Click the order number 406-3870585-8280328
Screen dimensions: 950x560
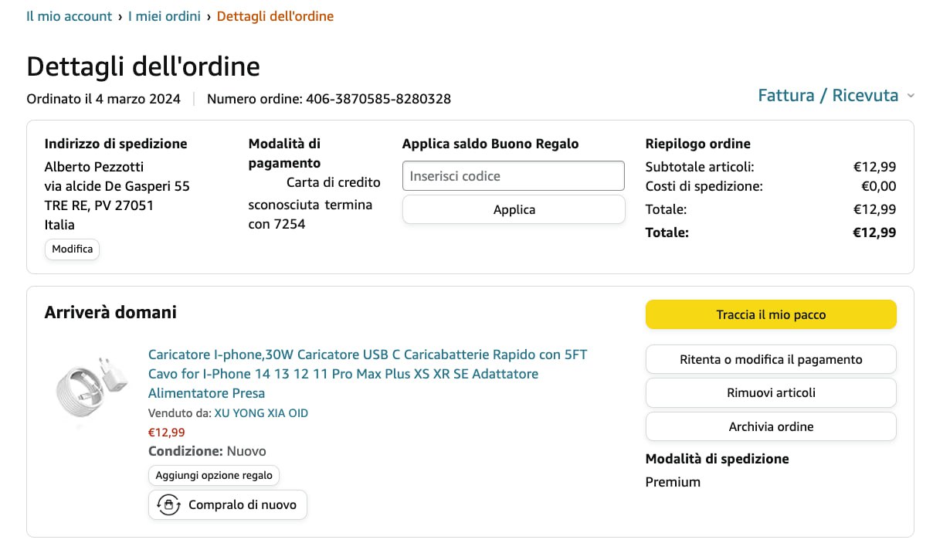(x=378, y=99)
